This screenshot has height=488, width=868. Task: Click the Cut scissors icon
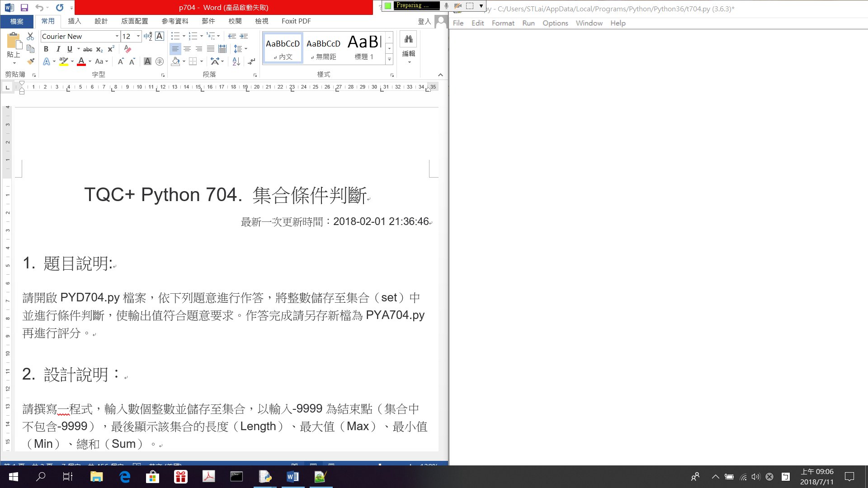pos(30,36)
